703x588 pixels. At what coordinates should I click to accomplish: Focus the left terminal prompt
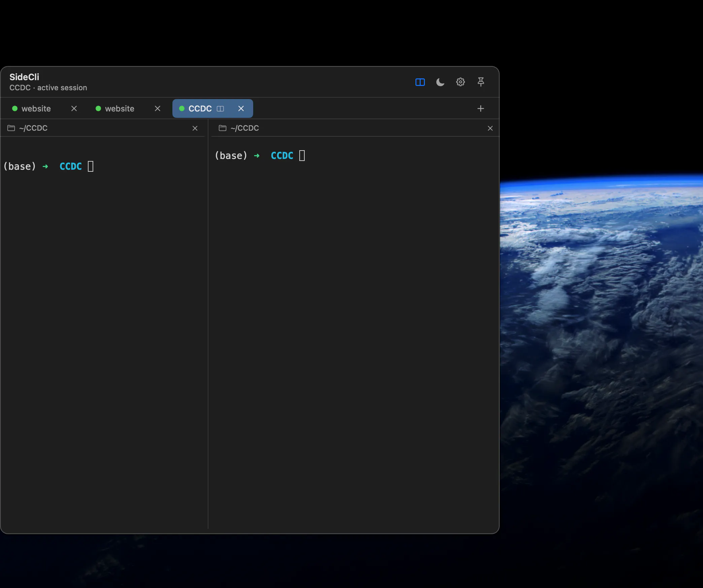point(49,166)
